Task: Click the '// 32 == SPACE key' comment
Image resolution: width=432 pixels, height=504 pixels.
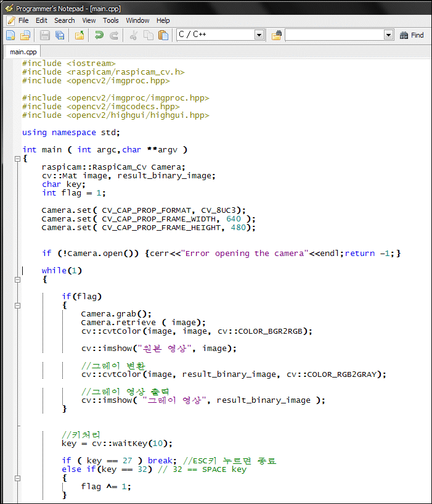Action: (202, 469)
